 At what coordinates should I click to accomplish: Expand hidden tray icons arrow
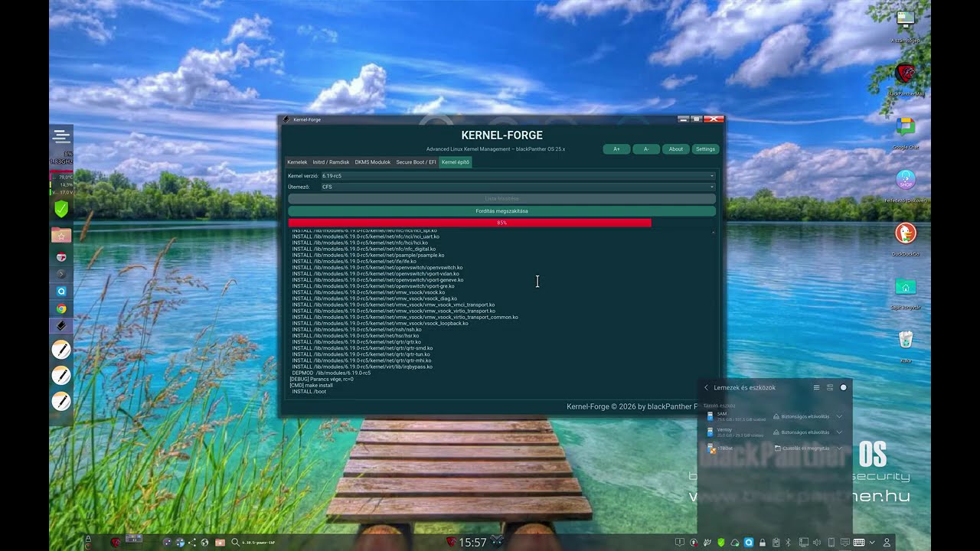click(x=872, y=543)
